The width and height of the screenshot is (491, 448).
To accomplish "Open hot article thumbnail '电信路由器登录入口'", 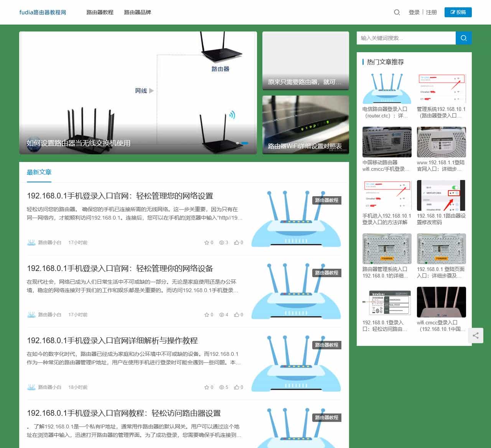I will pyautogui.click(x=387, y=89).
